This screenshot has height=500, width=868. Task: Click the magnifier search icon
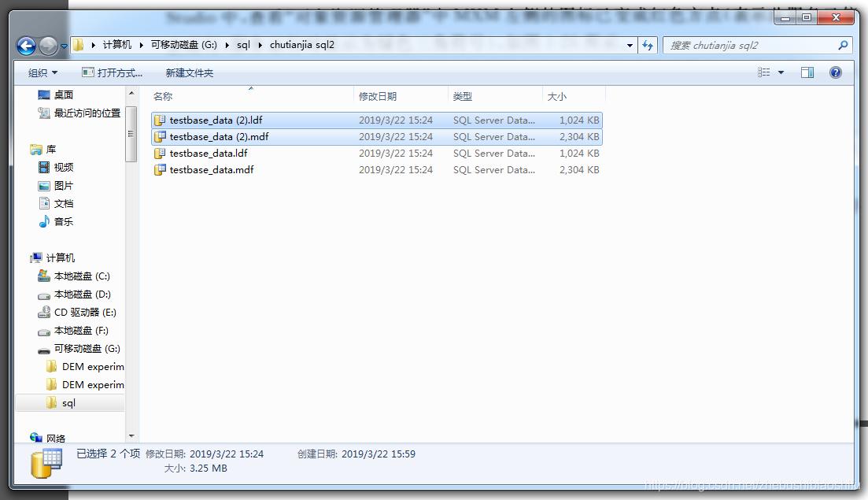click(843, 46)
